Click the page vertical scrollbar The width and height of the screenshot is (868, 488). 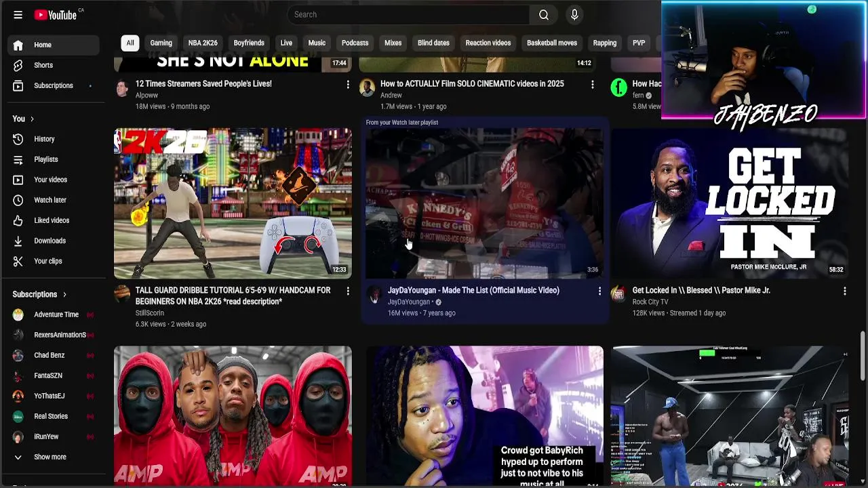pos(863,356)
